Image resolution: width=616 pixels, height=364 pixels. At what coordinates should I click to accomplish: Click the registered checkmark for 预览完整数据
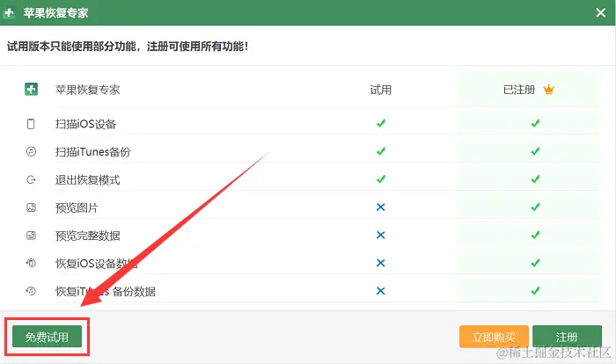[x=535, y=235]
